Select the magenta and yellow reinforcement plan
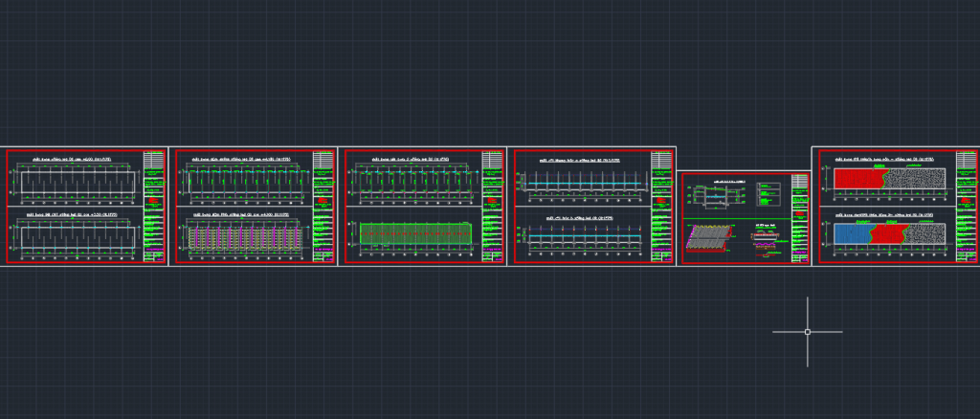This screenshot has height=419, width=980. (x=246, y=238)
